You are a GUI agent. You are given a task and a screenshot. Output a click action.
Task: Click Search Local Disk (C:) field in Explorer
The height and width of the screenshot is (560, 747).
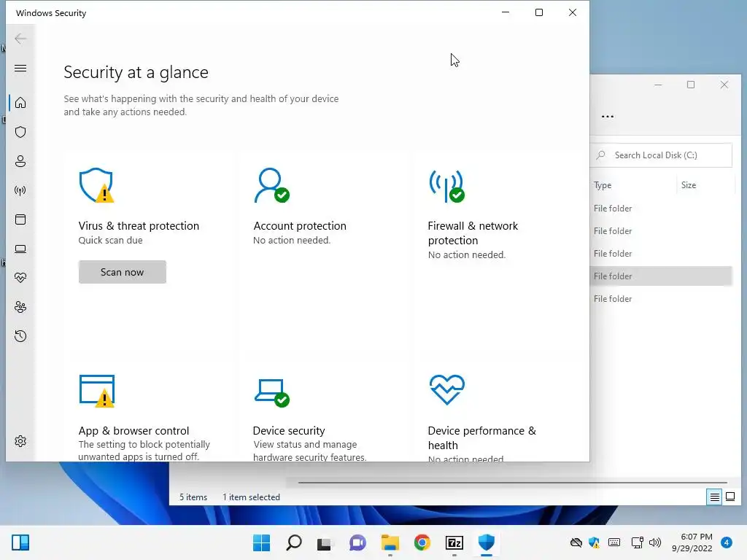point(661,155)
